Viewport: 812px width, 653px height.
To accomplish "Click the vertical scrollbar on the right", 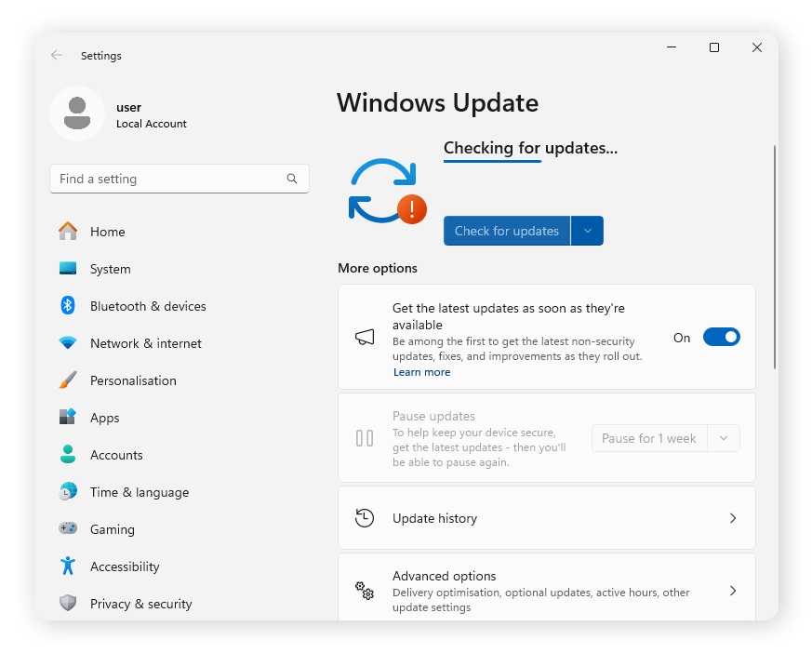I will (775, 257).
